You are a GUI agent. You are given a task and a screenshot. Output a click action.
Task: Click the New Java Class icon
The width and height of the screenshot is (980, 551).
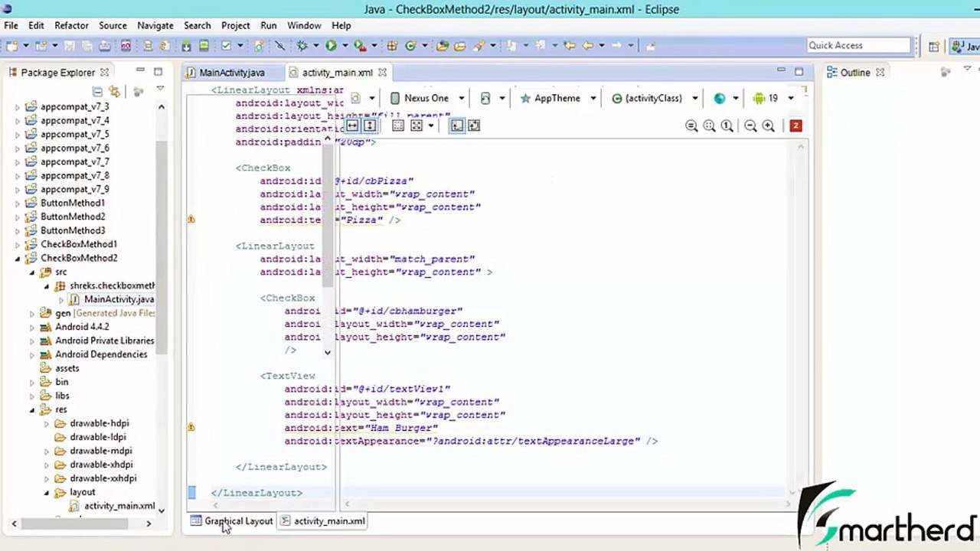[x=410, y=46]
